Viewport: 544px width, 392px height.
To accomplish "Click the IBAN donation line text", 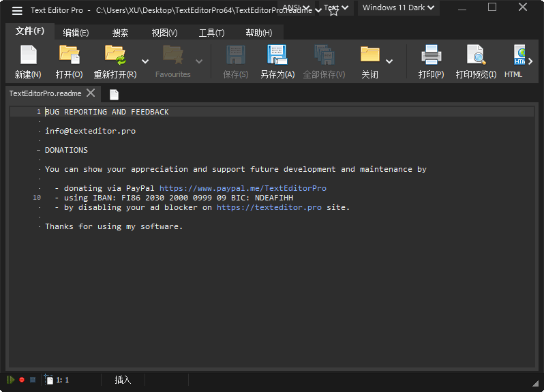I will (x=174, y=198).
